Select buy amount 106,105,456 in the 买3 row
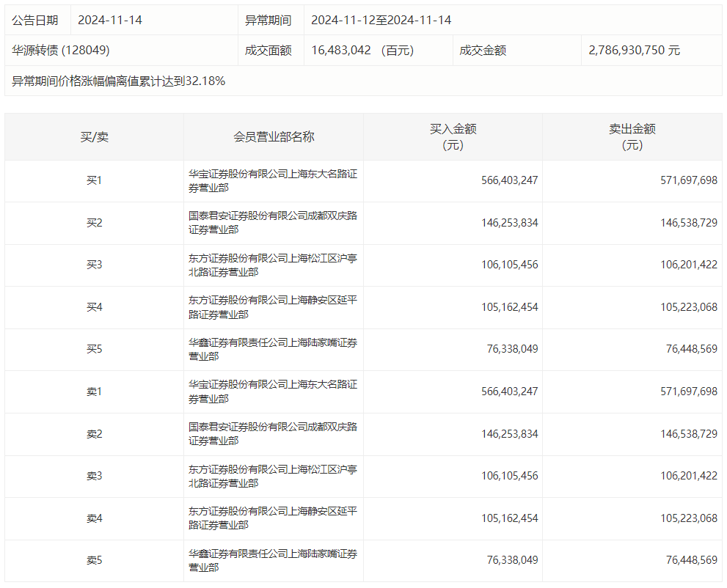 [x=510, y=265]
